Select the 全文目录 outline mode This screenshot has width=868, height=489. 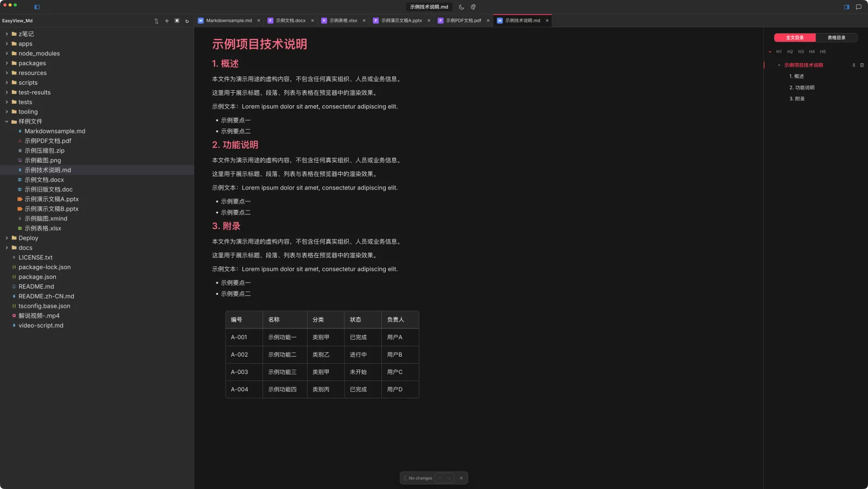tap(795, 37)
